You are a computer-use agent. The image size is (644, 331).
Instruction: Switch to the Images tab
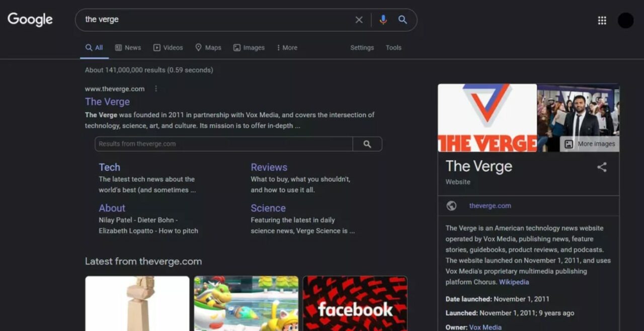[249, 48]
